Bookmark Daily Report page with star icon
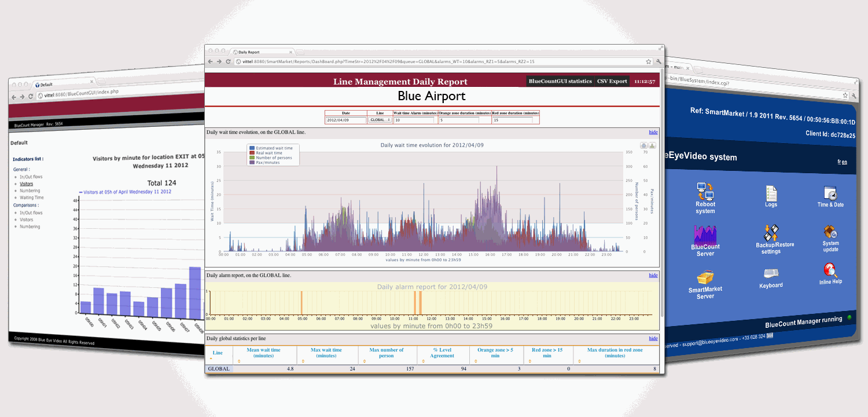This screenshot has width=868, height=417. point(649,61)
